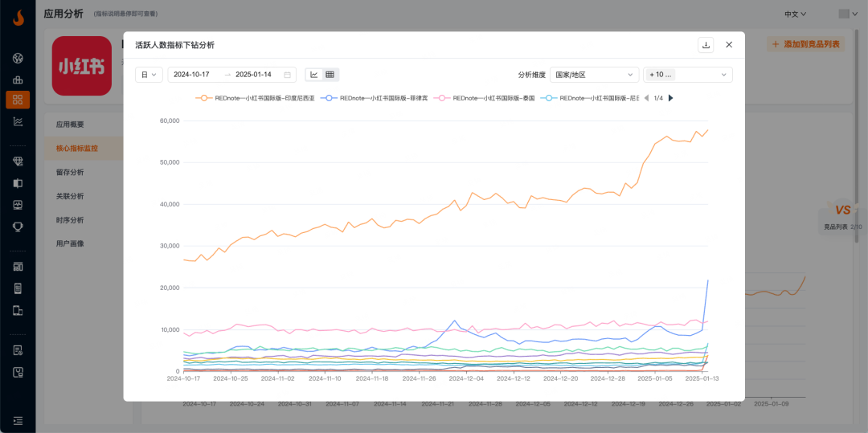The height and width of the screenshot is (433, 868).
Task: Click the flame logo at top left
Action: click(18, 16)
